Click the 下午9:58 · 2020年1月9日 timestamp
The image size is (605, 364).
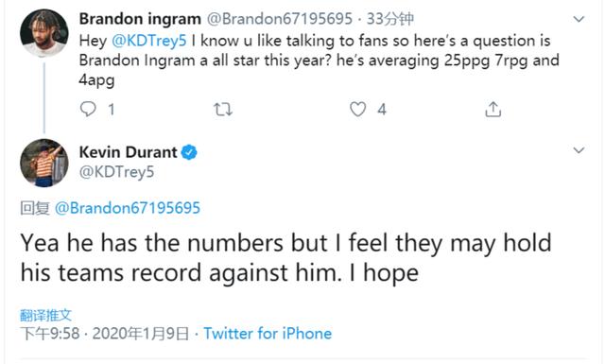pos(105,334)
